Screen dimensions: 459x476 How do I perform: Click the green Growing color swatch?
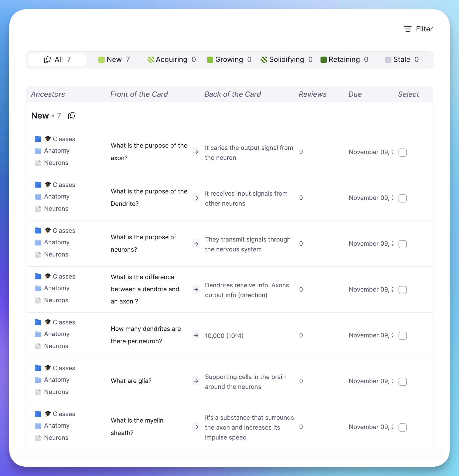(210, 60)
